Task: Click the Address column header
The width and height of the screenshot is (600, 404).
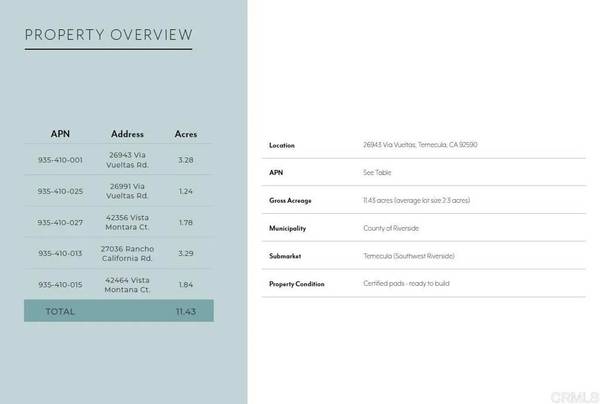Action: click(x=127, y=134)
